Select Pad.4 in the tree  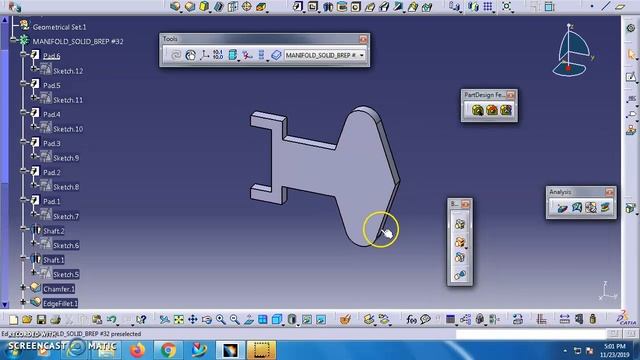[52, 114]
